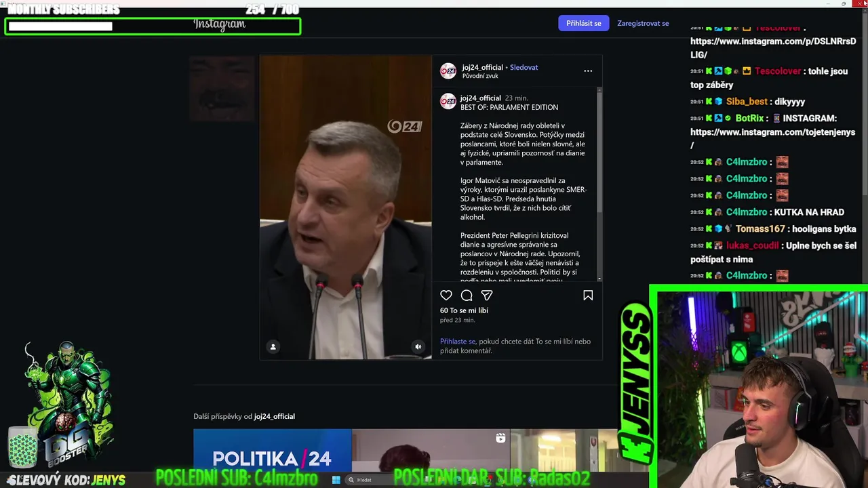868x488 pixels.
Task: Open the reel thumbnail with the reels icon
Action: [431, 451]
